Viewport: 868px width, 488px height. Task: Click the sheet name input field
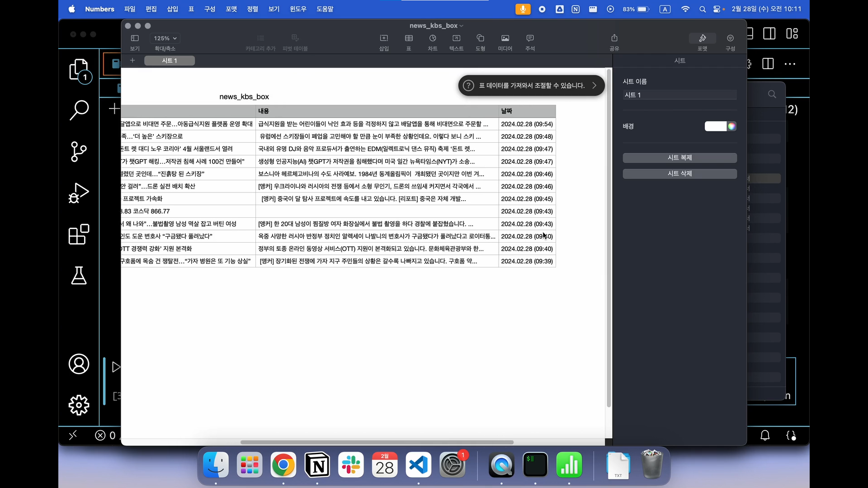tap(679, 95)
